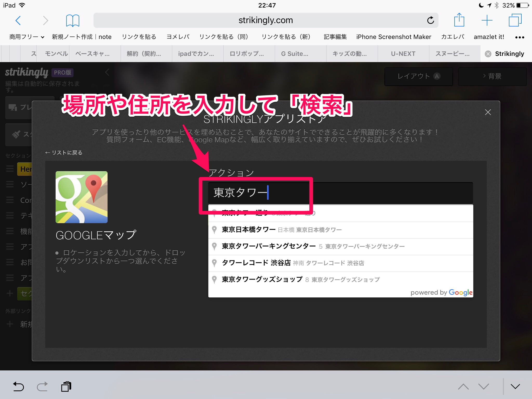The image size is (532, 399).
Task: Expand the 商用フリー bookmarks folder
Action: tap(27, 37)
